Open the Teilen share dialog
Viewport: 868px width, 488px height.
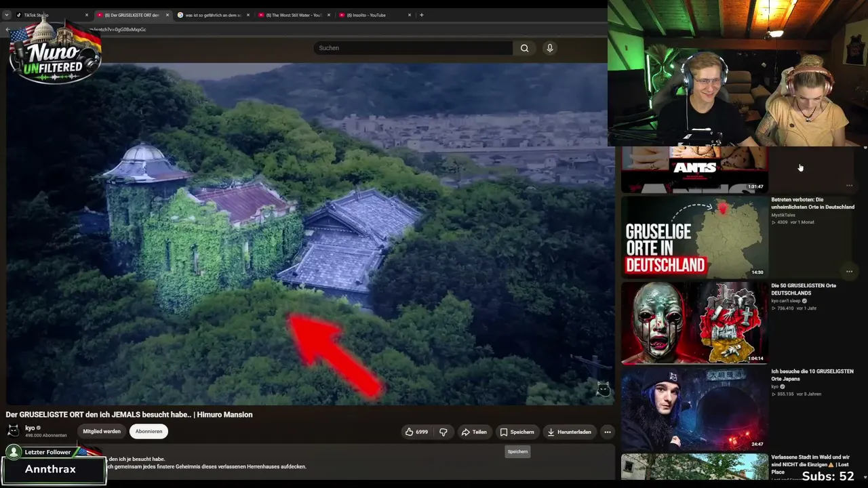tap(474, 432)
